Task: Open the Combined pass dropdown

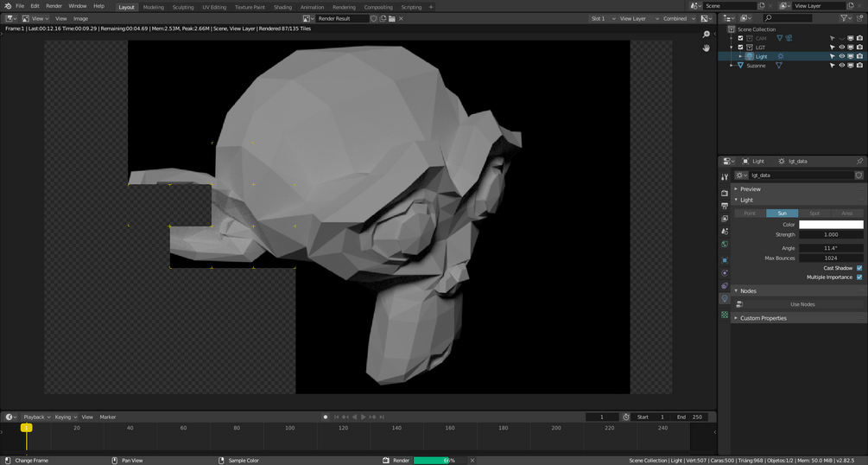Action: tap(679, 18)
